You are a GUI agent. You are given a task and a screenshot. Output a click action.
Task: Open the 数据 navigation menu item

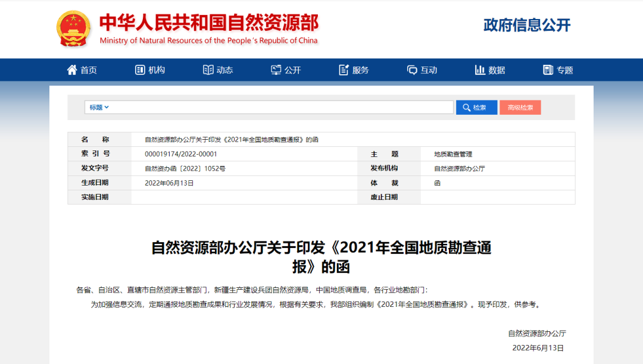(497, 70)
